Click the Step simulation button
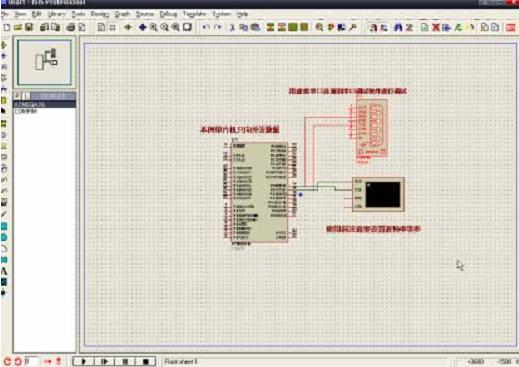 click(x=104, y=361)
